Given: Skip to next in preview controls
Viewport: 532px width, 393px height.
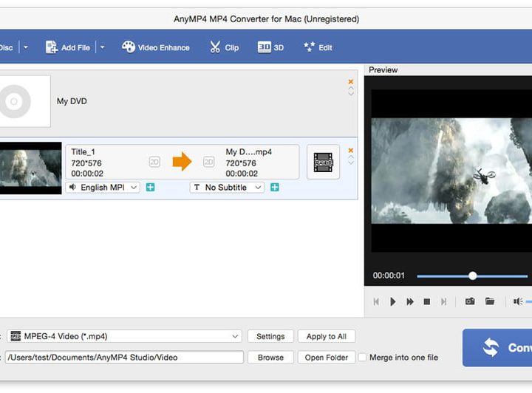Looking at the screenshot, I should pyautogui.click(x=444, y=301).
